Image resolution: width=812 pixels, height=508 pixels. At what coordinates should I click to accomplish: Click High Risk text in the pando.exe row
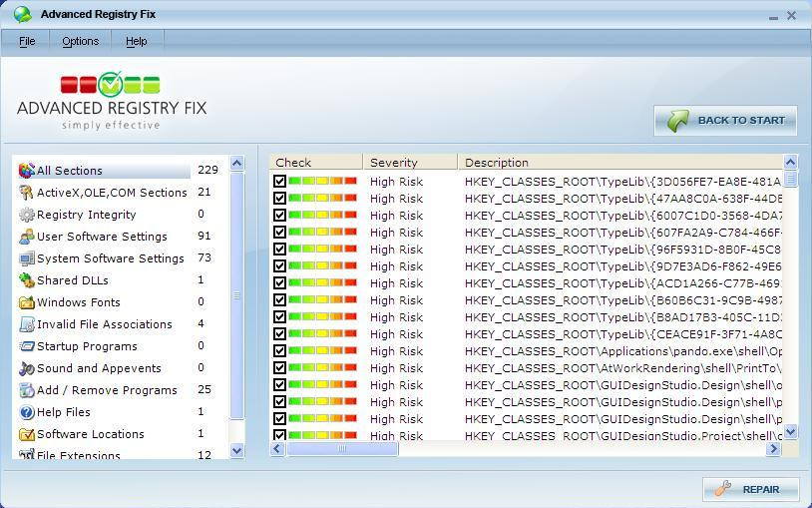396,351
